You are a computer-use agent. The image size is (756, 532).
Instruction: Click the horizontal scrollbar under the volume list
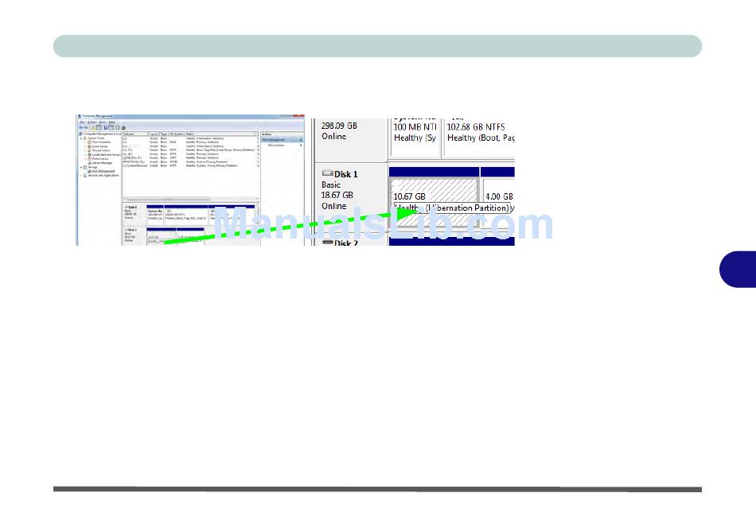190,199
